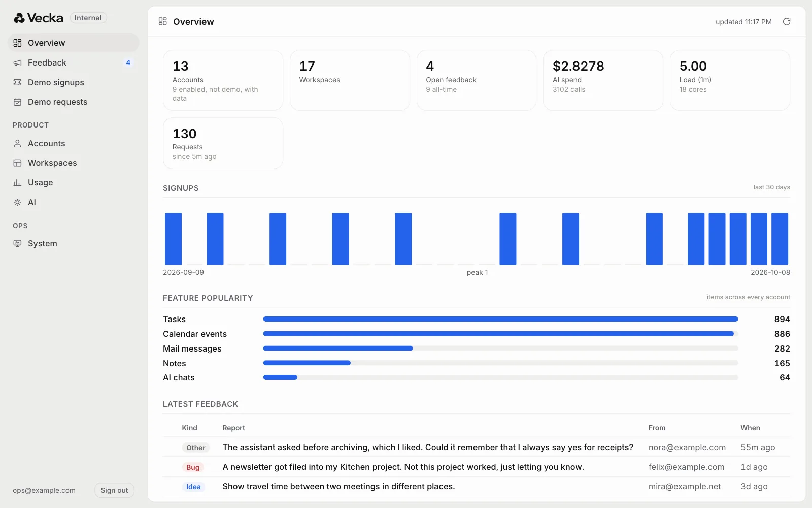Click the AI sparkle icon
The image size is (812, 508).
17,202
